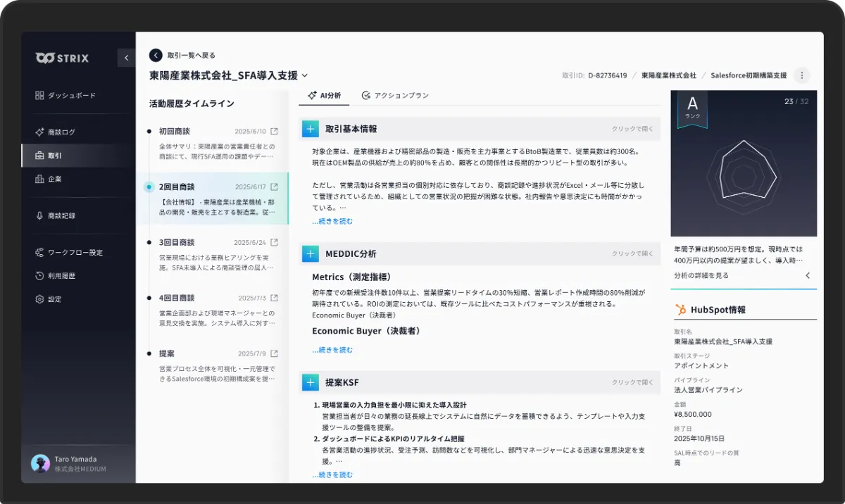The width and height of the screenshot is (845, 504).
Task: Click the 法人営業パイプライン value
Action: 708,390
